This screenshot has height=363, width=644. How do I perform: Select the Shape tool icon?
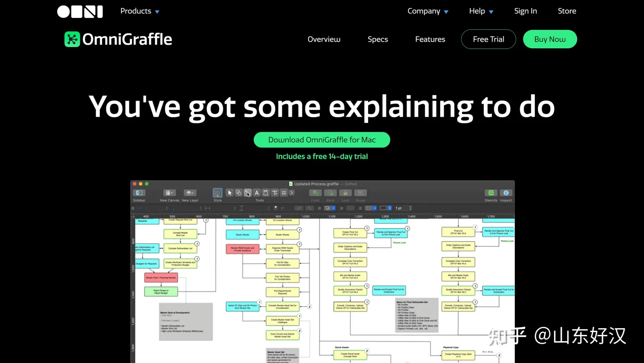pyautogui.click(x=238, y=193)
